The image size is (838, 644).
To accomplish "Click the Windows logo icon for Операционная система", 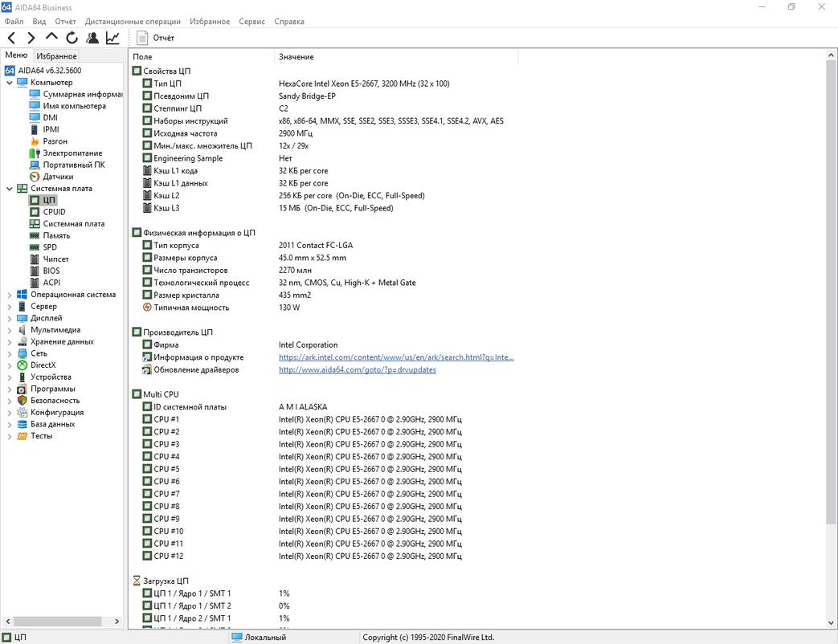I will click(x=22, y=294).
